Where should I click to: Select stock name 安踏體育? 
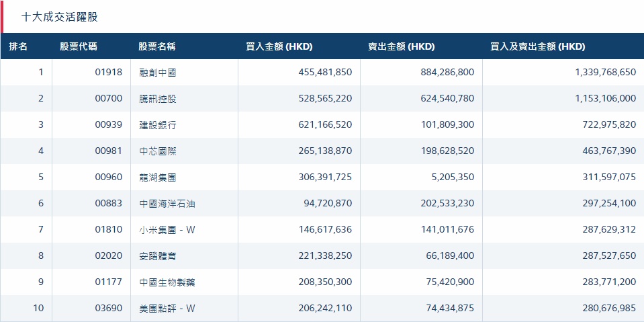158,256
